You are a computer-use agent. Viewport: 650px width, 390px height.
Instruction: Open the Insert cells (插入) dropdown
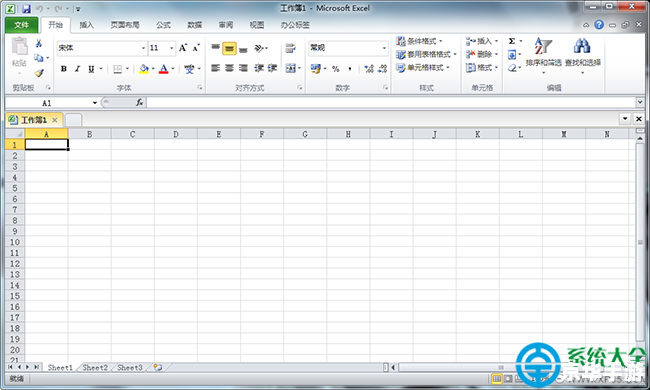(482, 41)
